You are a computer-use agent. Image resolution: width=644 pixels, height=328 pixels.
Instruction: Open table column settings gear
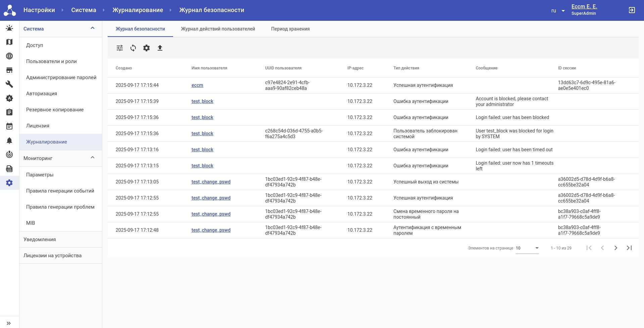147,48
